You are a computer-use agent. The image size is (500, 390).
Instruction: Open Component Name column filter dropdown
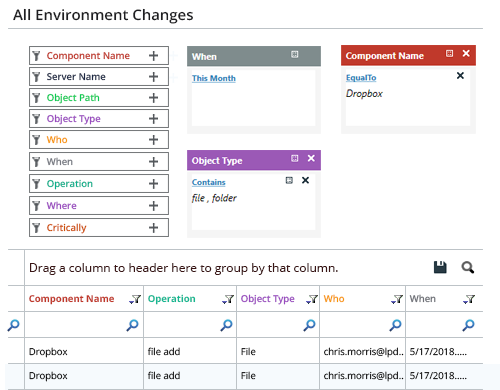point(135,299)
